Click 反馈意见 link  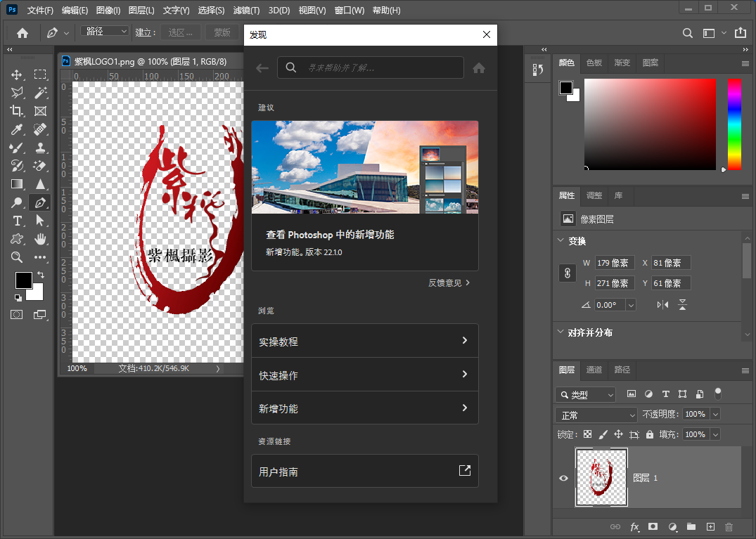coord(449,283)
